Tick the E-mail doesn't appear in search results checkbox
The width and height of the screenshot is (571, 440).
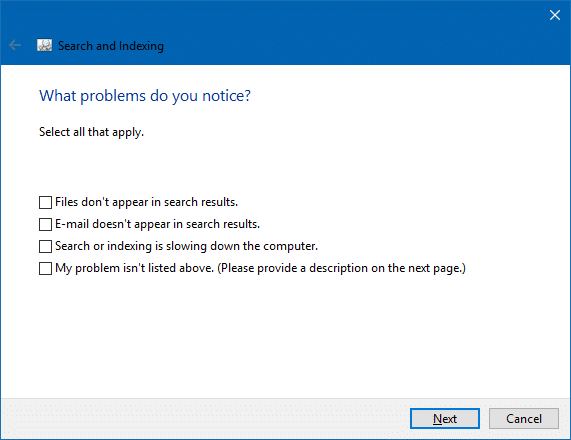coord(45,224)
